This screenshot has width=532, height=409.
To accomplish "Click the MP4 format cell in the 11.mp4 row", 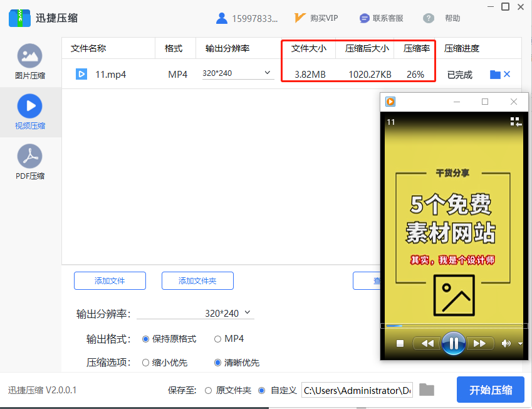I will tap(178, 75).
